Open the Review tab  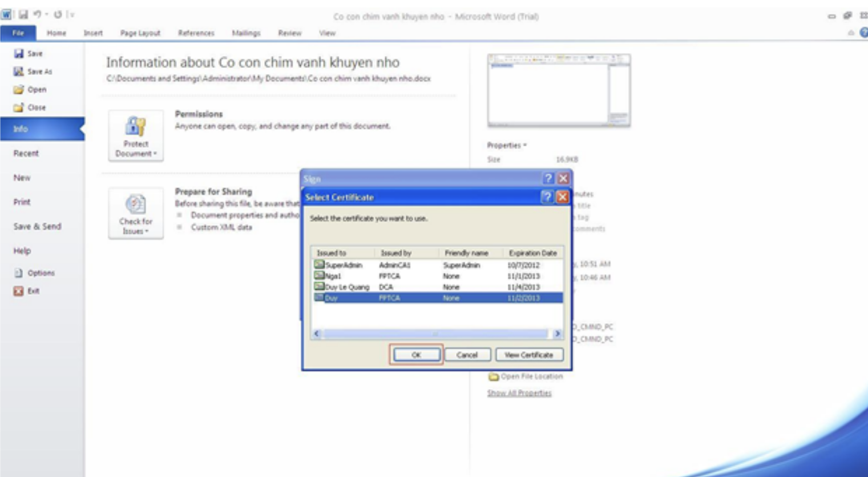[290, 33]
